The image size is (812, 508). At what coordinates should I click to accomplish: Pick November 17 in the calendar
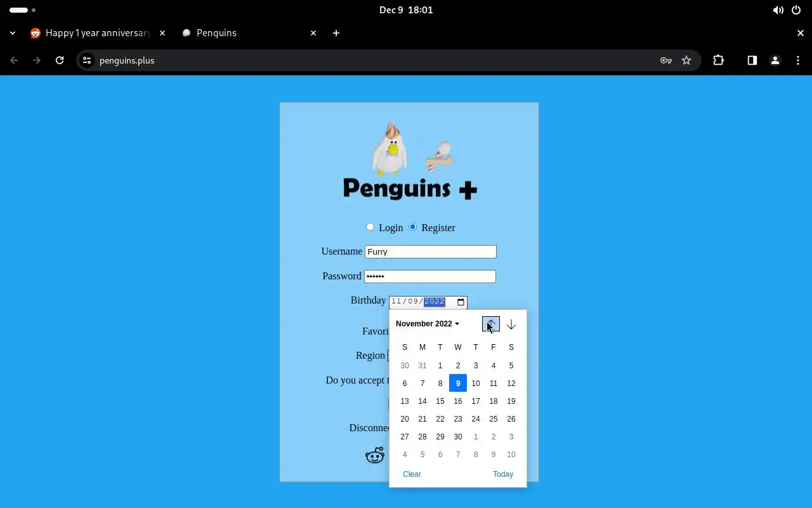tap(476, 401)
